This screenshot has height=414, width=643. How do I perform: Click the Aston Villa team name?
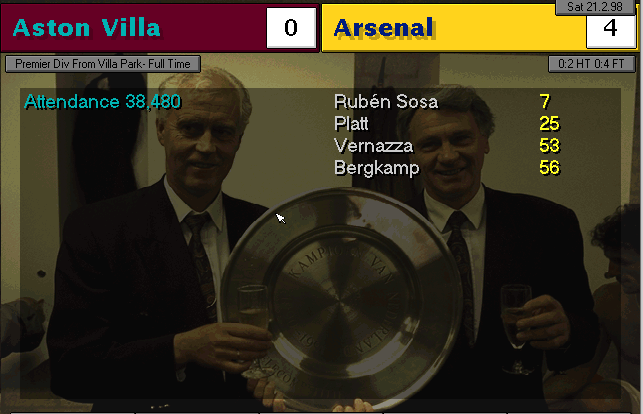pos(86,28)
